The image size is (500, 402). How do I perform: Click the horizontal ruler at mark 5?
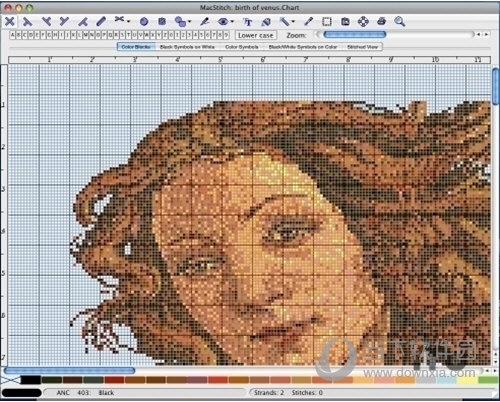[x=220, y=60]
